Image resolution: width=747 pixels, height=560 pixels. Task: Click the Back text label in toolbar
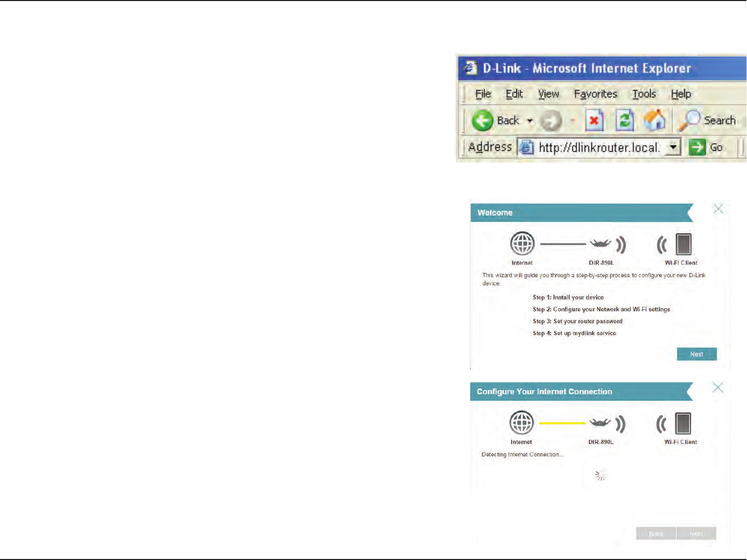click(508, 121)
